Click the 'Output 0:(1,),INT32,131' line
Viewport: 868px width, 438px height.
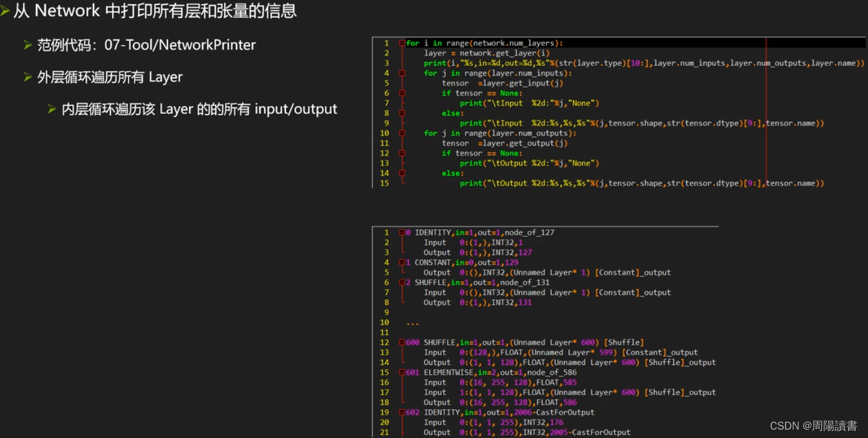pos(478,302)
